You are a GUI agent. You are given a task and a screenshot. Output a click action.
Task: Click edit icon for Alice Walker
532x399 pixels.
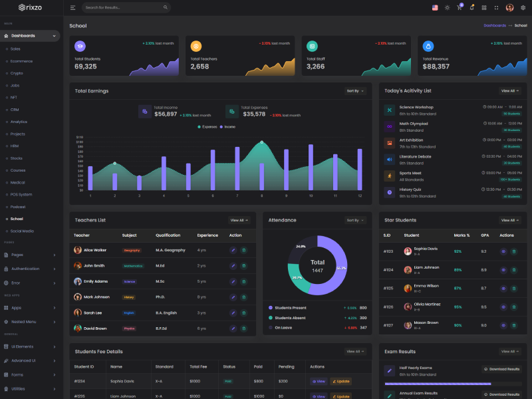(x=233, y=250)
